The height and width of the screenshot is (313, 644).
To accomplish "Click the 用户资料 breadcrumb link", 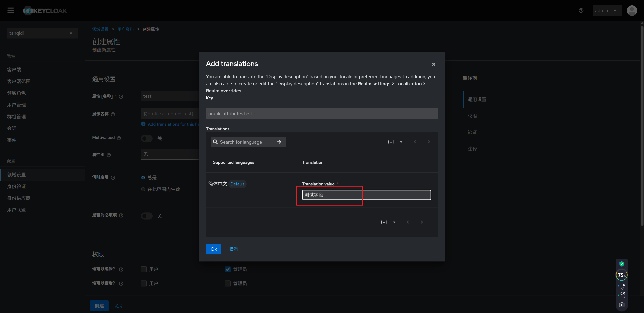I will click(x=125, y=29).
